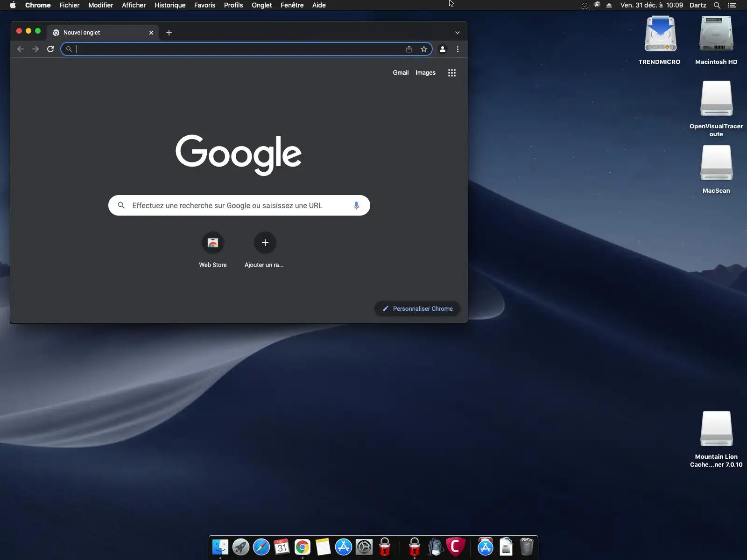The height and width of the screenshot is (560, 747).
Task: Select the Nouvel onglet tab
Action: tap(103, 33)
